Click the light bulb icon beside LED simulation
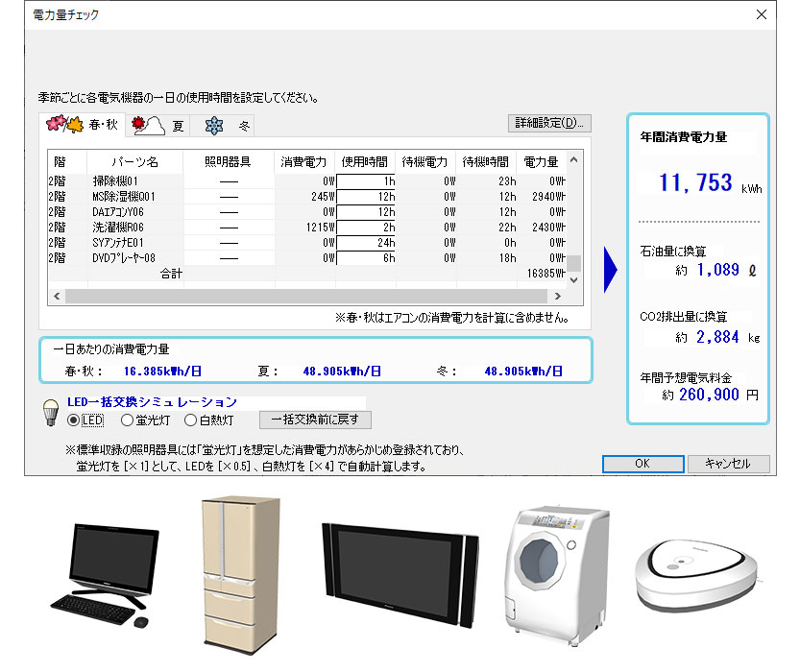Viewport: 800px width, 672px height. coord(51,412)
